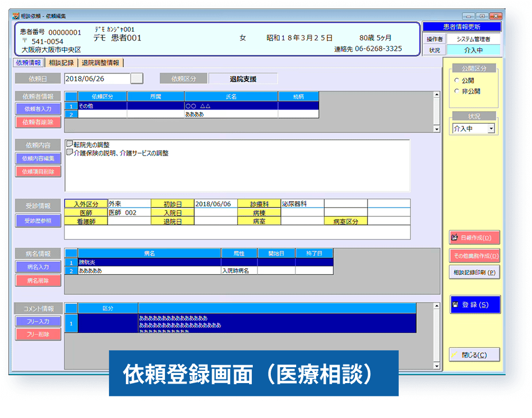Screen dimensions: 532x418
Task: Open the comment list scrollbar down arrow
Action: (x=437, y=366)
